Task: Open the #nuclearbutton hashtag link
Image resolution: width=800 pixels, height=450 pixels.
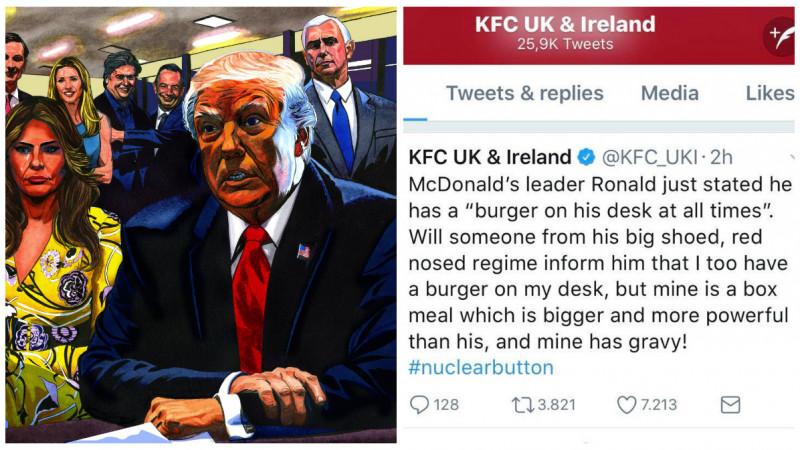Action: coord(480,367)
